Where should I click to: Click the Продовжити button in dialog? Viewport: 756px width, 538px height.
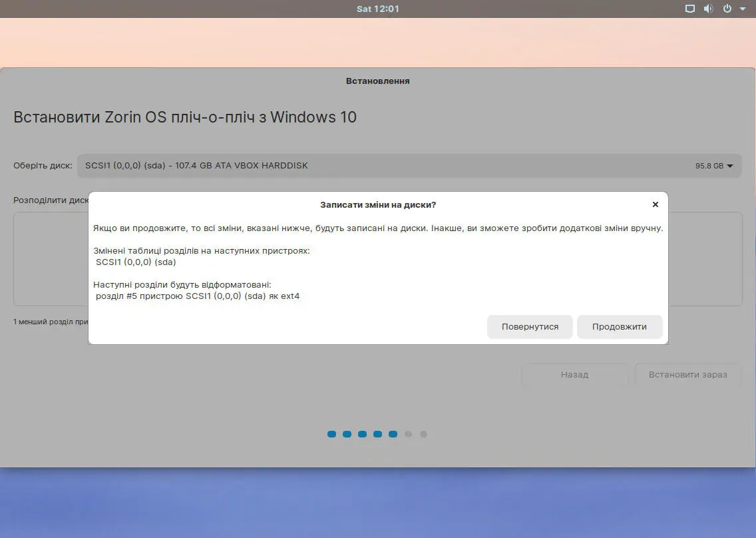[620, 327]
